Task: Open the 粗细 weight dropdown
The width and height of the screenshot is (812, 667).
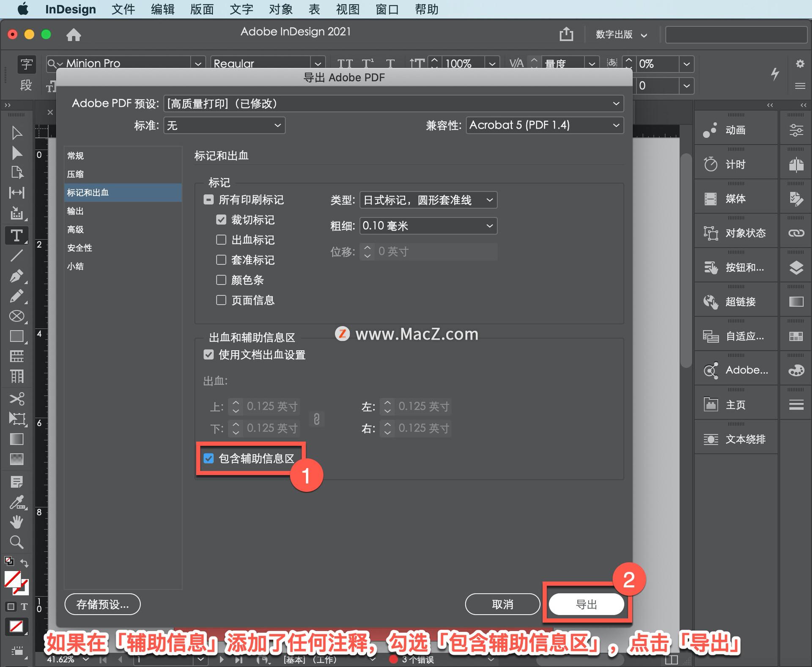Action: (428, 225)
